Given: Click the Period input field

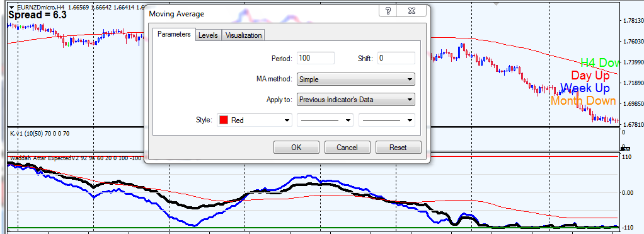Looking at the screenshot, I should click(316, 58).
